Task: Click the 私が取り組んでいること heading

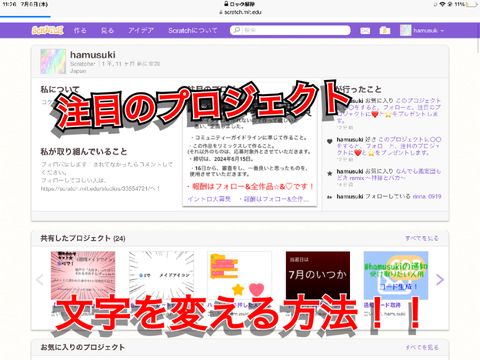Action: point(84,152)
